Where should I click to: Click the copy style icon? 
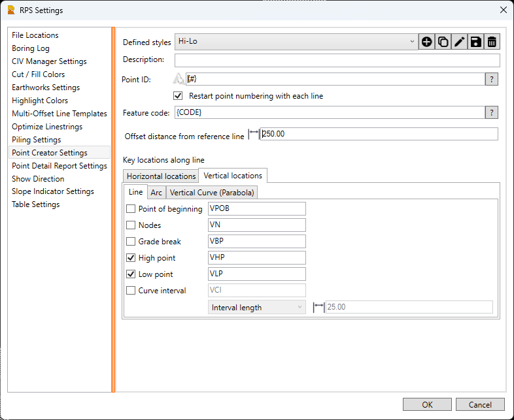[x=443, y=42]
